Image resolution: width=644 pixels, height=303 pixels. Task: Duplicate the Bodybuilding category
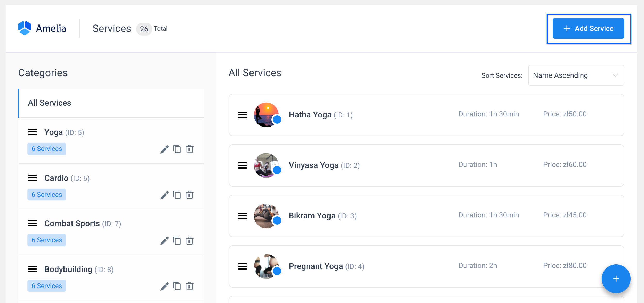(x=177, y=286)
